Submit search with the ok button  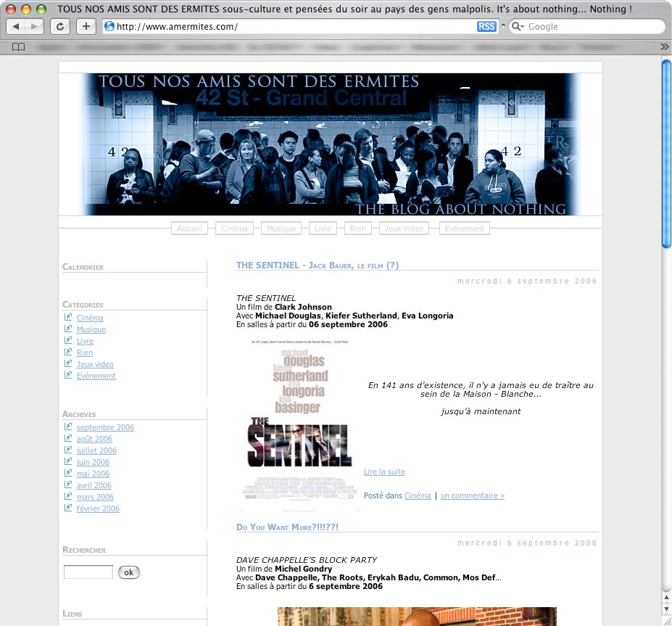[x=129, y=572]
